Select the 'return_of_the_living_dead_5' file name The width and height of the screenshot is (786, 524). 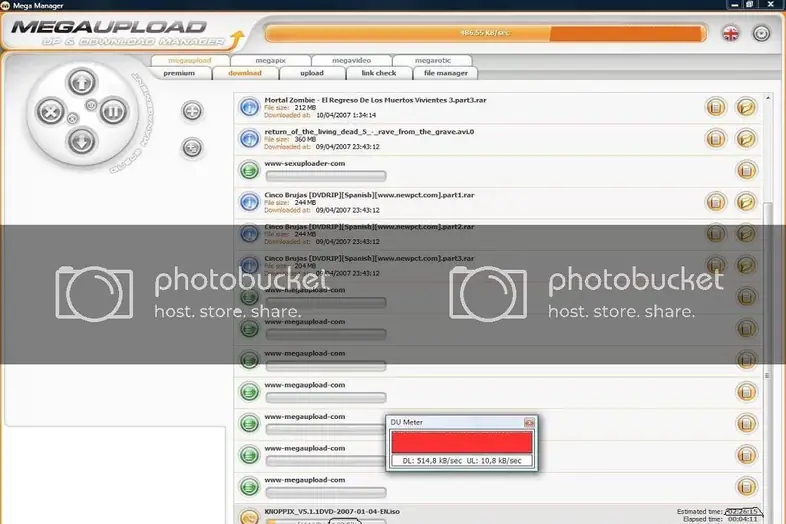369,132
